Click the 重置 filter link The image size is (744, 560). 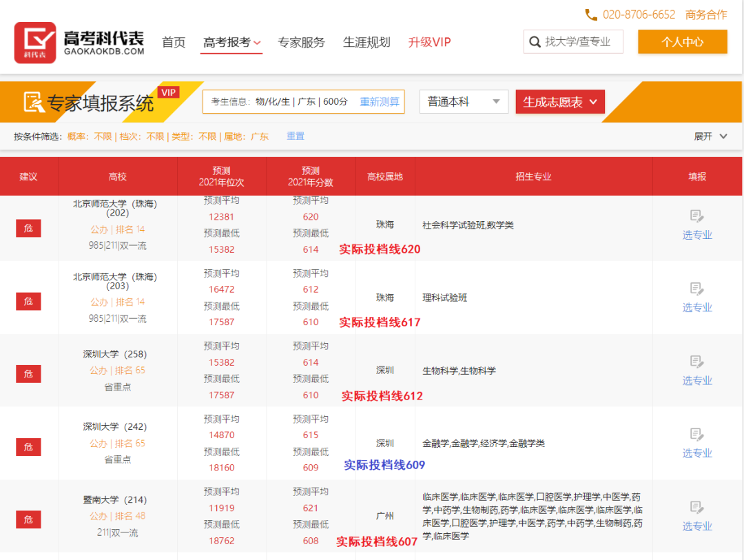tap(295, 136)
